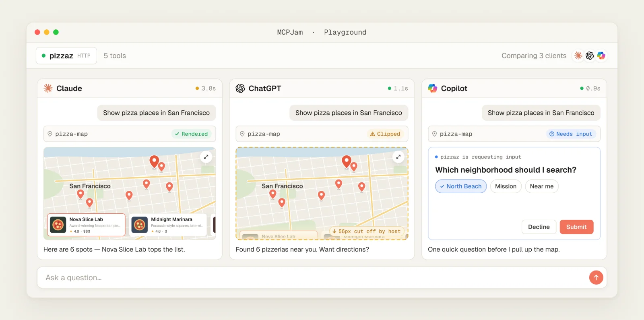Click the green maximize window button

click(x=56, y=32)
